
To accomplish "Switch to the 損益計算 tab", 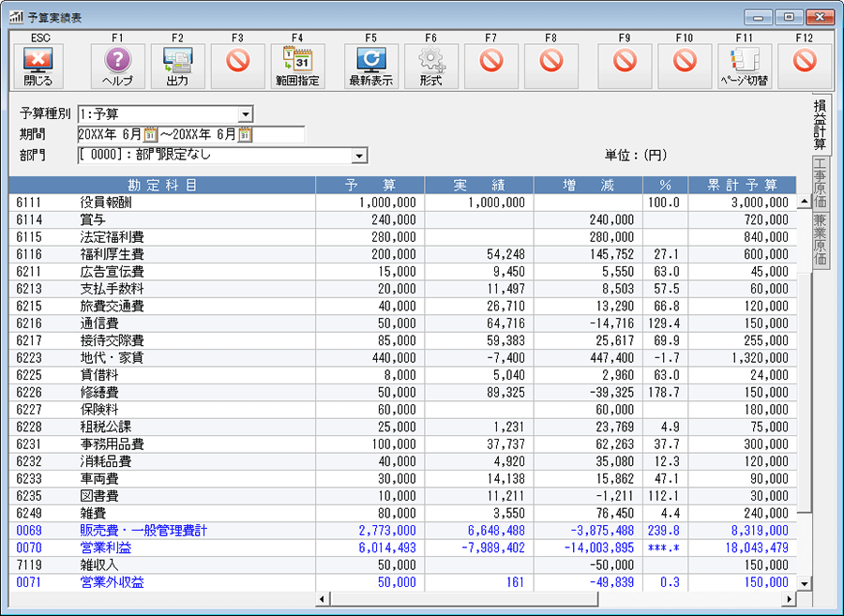I will coord(820,124).
